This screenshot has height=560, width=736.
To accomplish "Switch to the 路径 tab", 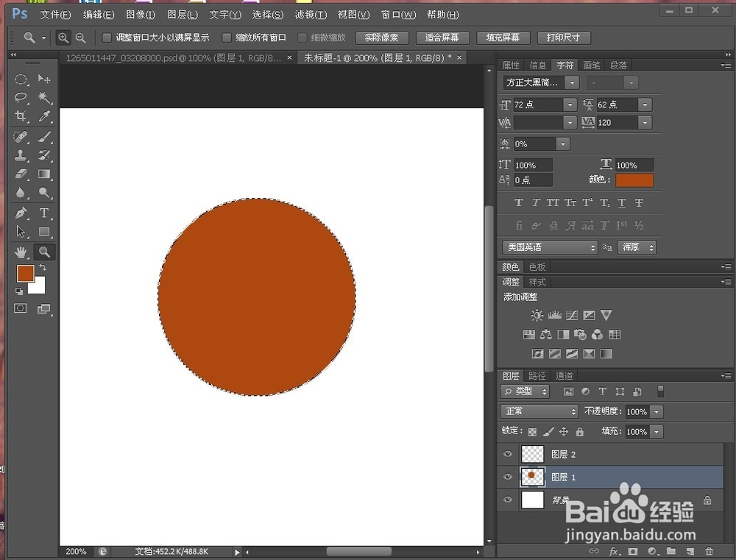I will [x=537, y=375].
